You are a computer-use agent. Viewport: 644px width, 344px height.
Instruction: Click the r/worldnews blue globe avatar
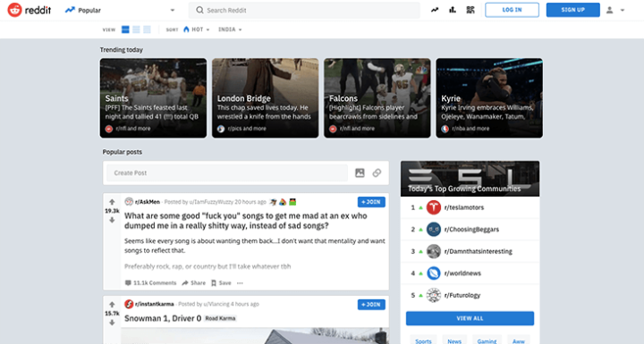(433, 273)
